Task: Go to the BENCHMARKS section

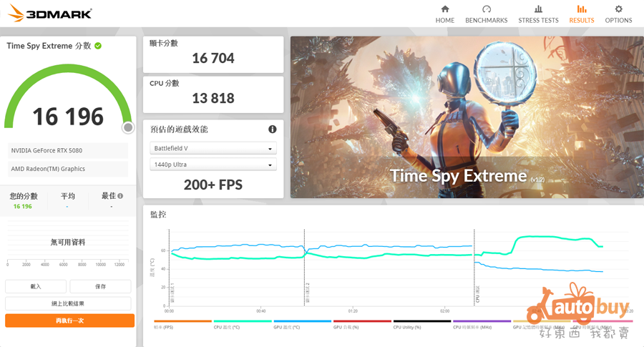Action: click(x=486, y=14)
